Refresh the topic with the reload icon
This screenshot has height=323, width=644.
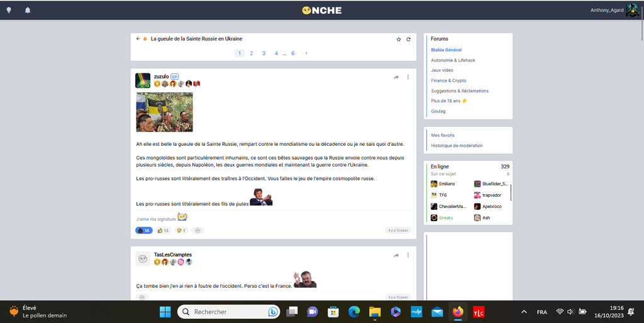coord(408,39)
